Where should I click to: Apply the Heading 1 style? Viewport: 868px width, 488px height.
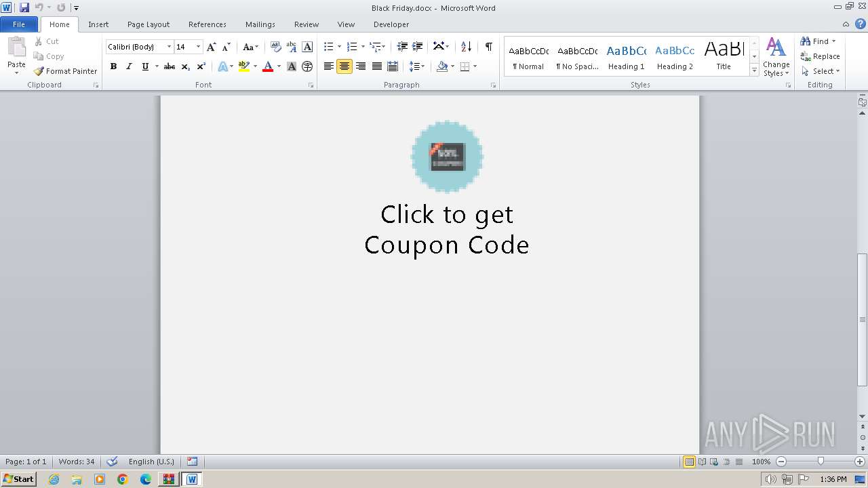click(626, 57)
